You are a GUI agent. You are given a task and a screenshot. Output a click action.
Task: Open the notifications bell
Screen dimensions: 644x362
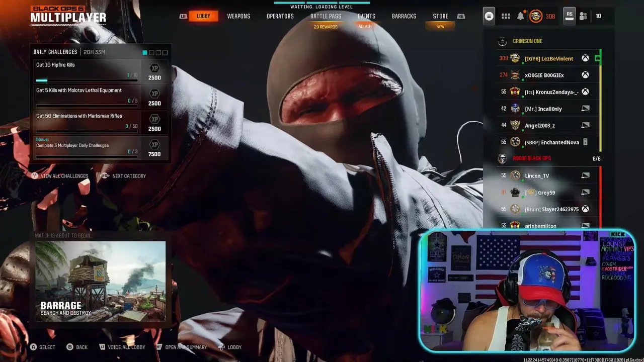click(x=521, y=16)
